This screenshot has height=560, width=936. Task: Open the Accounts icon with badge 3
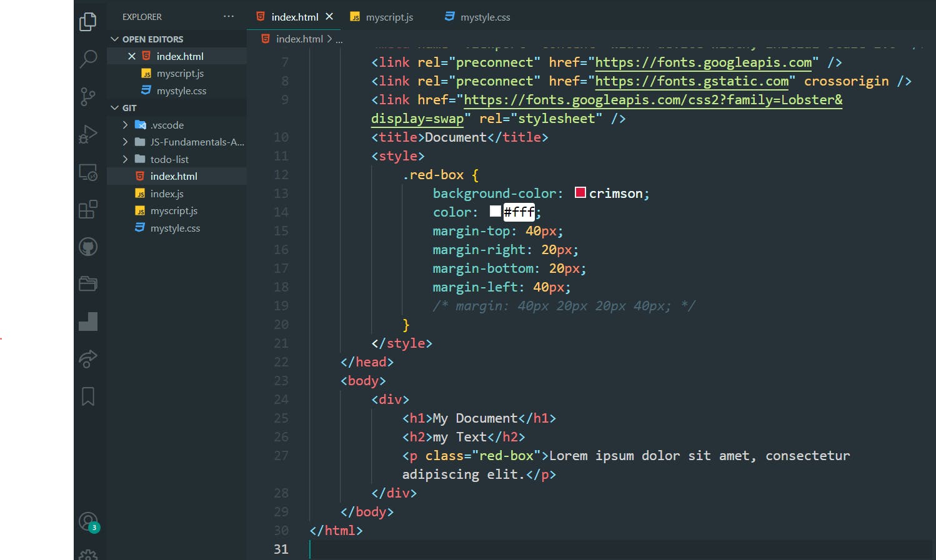(89, 522)
